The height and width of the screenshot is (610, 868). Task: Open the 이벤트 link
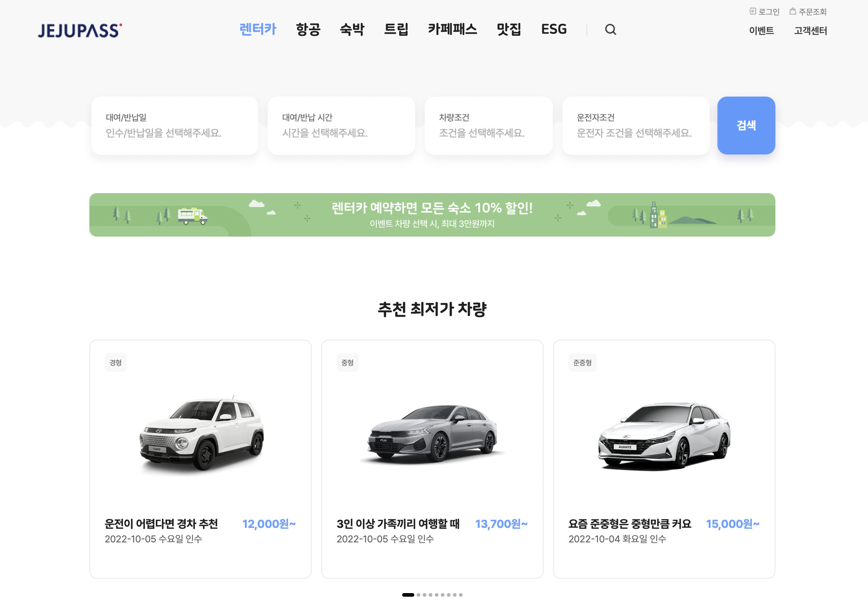coord(761,31)
